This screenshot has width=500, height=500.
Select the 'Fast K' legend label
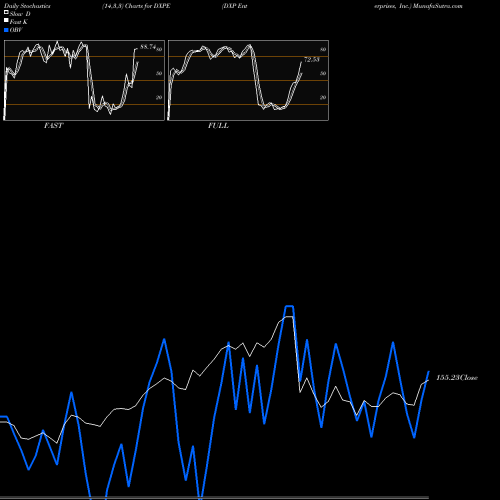tap(19, 22)
